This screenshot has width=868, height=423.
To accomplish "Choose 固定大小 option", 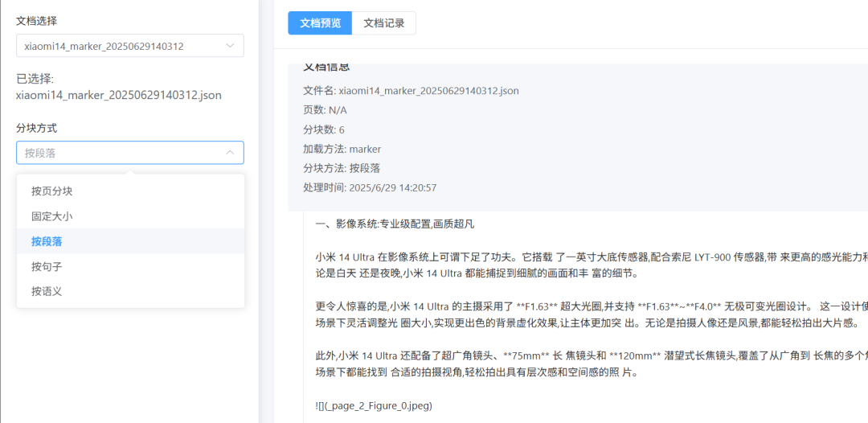I will coord(131,216).
